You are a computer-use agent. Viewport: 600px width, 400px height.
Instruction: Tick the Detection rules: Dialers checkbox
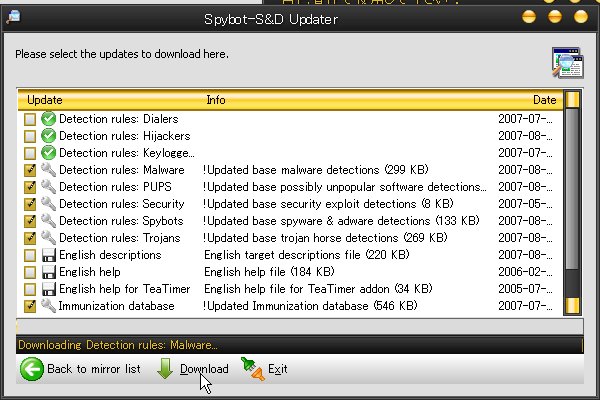tap(30, 119)
